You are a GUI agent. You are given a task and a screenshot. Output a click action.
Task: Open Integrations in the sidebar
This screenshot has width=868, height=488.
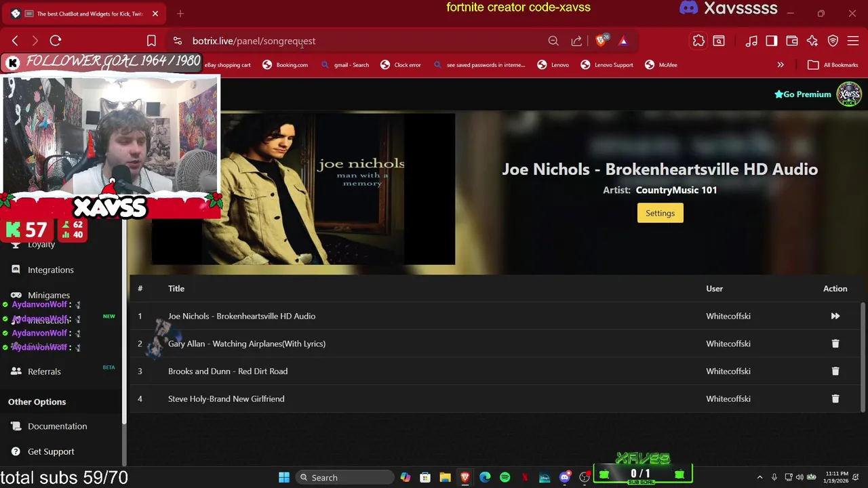(51, 270)
